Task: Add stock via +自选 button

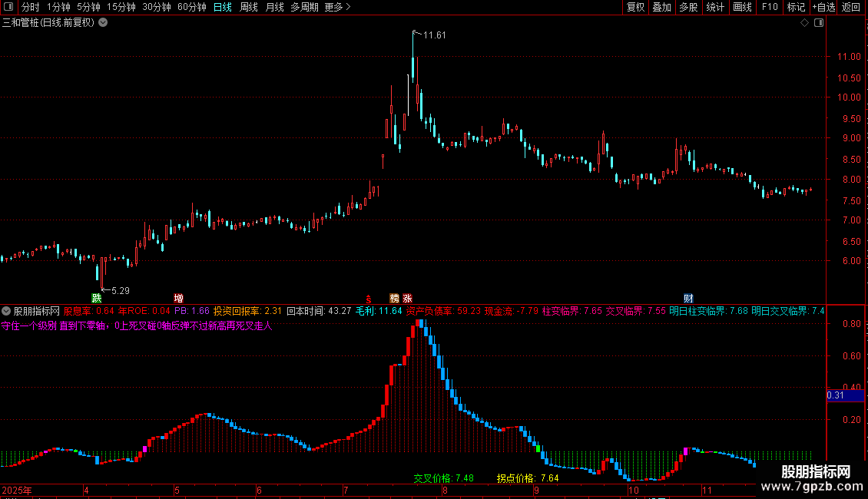Action: pyautogui.click(x=823, y=7)
